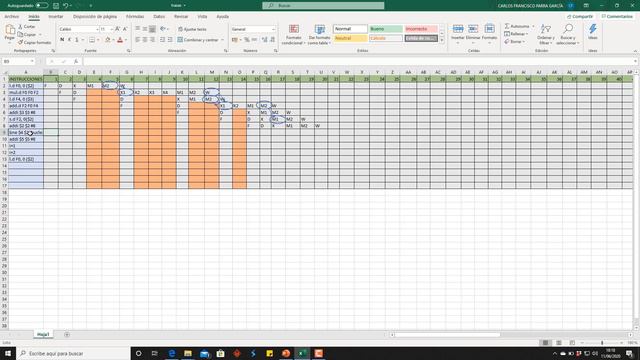The width and height of the screenshot is (640, 360).
Task: Select the Hoja1 sheet tab
Action: pyautogui.click(x=43, y=335)
